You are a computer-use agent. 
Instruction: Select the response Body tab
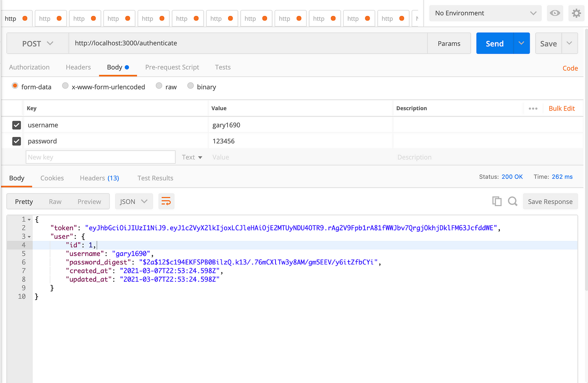pos(17,178)
